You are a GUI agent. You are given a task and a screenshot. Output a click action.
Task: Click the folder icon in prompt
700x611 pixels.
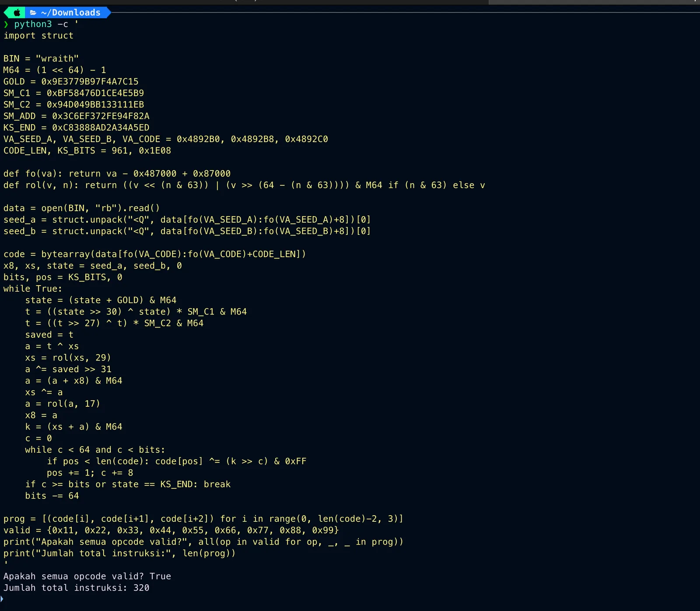(33, 13)
